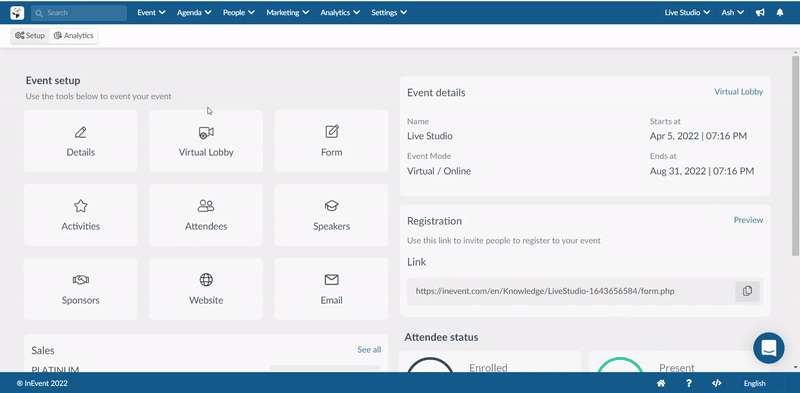Expand the Marketing dropdown menu
Image resolution: width=800 pixels, height=393 pixels.
(287, 13)
